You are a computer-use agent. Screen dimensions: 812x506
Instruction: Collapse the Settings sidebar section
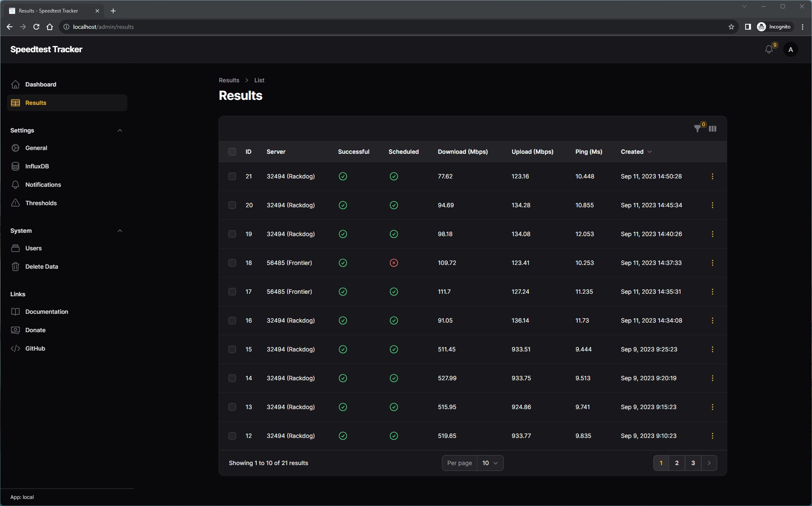pyautogui.click(x=120, y=130)
